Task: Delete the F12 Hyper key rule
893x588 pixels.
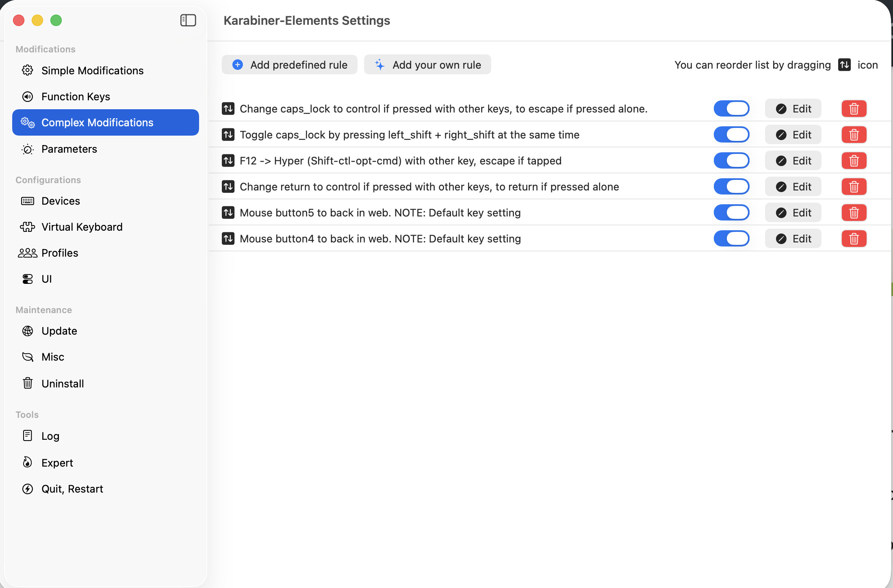Action: 854,161
